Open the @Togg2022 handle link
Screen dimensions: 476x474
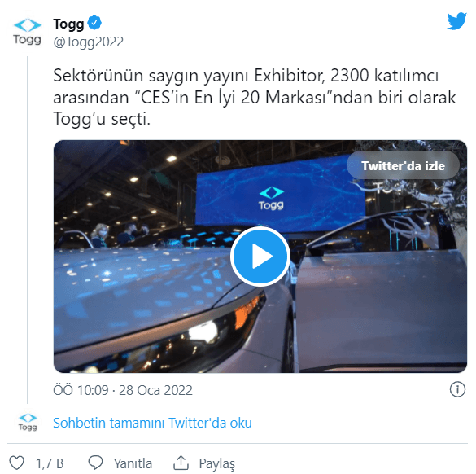(89, 42)
